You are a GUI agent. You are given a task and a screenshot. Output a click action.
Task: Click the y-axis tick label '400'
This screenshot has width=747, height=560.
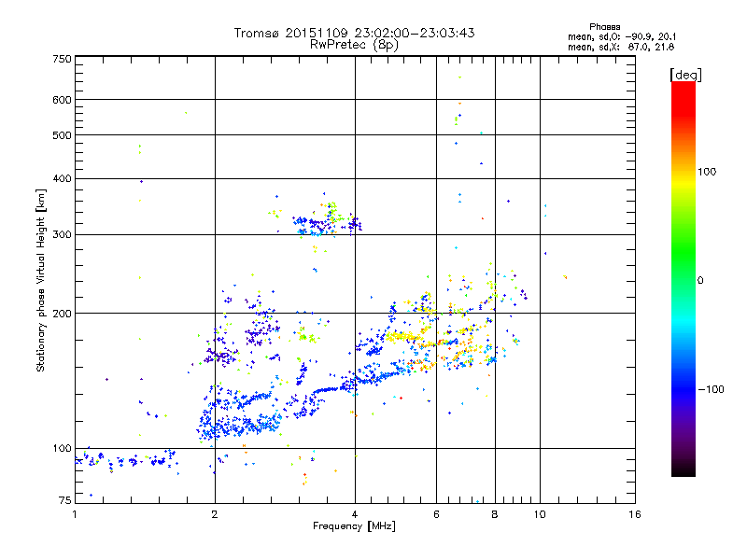[x=62, y=178]
